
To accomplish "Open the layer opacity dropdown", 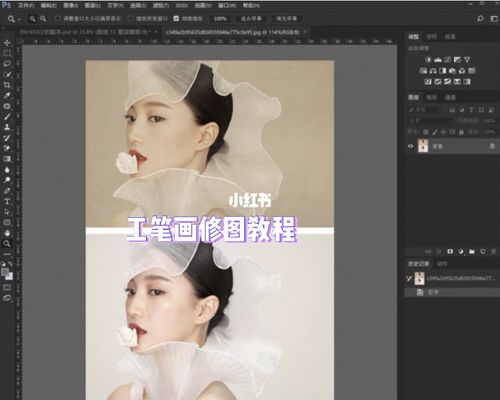I will [489, 121].
